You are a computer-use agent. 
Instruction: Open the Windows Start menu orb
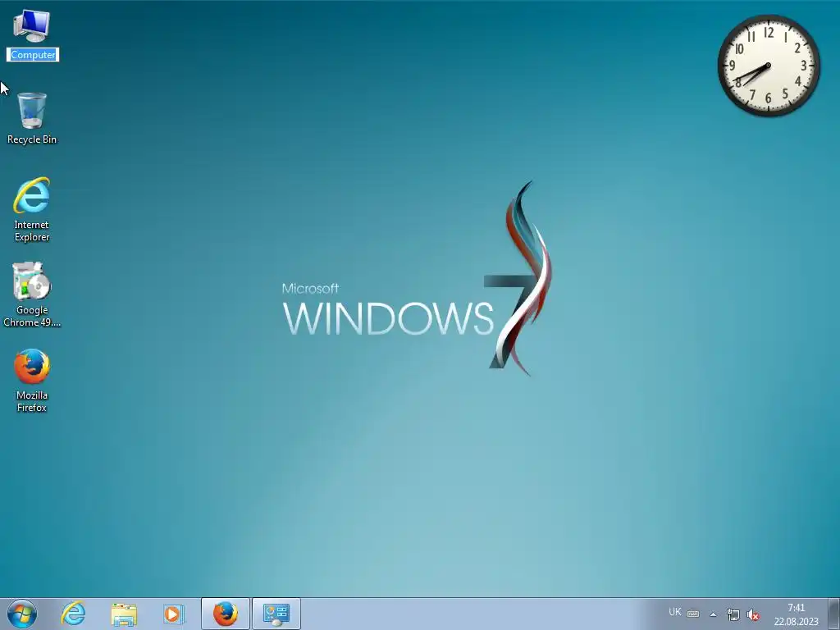[x=22, y=614]
